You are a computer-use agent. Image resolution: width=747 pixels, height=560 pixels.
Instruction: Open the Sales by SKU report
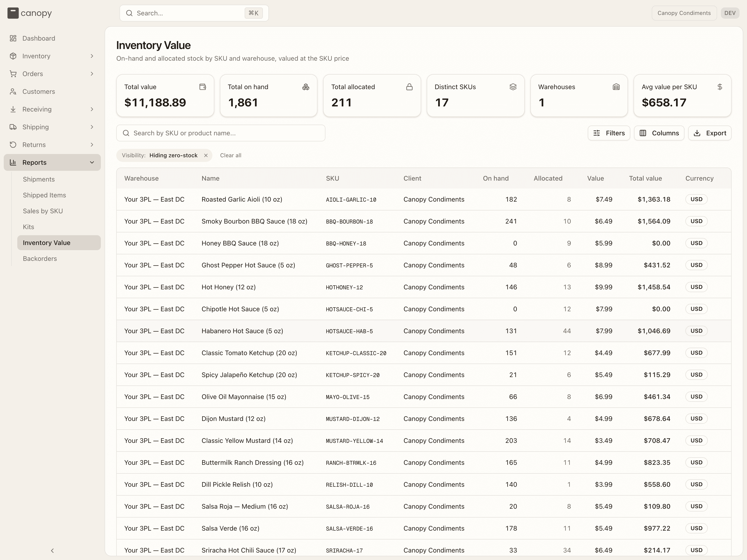59,211
